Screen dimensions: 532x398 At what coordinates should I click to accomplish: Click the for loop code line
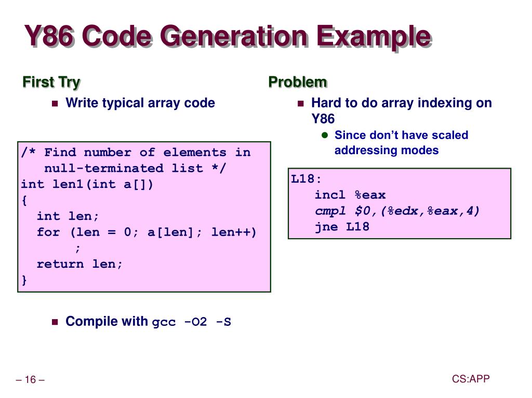click(147, 232)
